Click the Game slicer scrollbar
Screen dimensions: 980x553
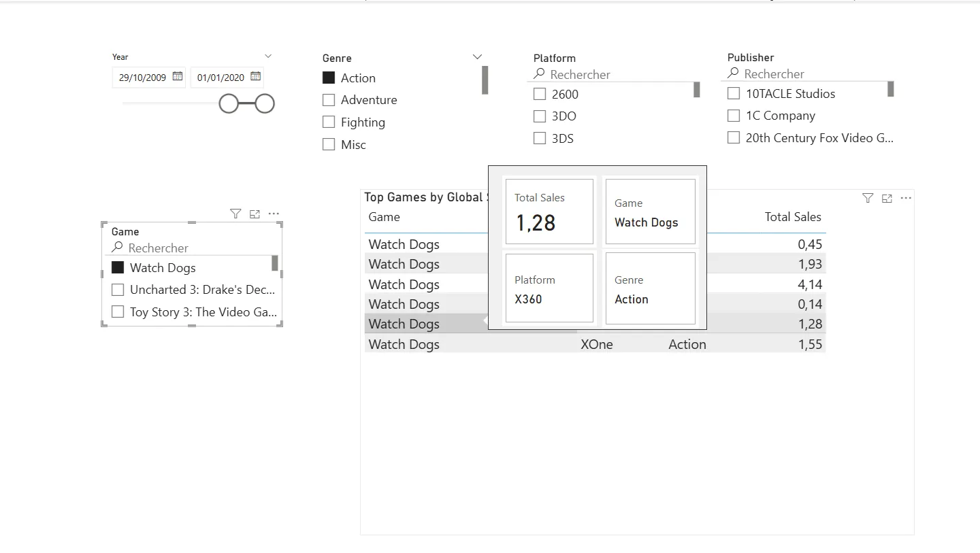[x=275, y=263]
